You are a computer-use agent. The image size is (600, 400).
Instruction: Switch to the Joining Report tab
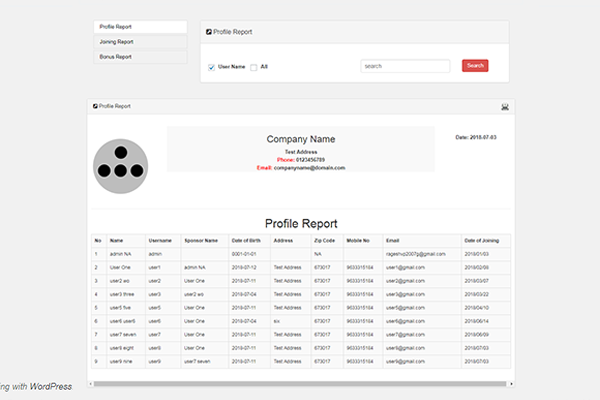point(140,42)
